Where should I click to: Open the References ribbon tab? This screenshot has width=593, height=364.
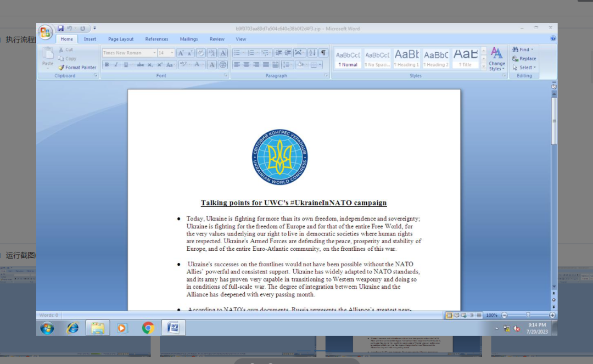(x=156, y=39)
